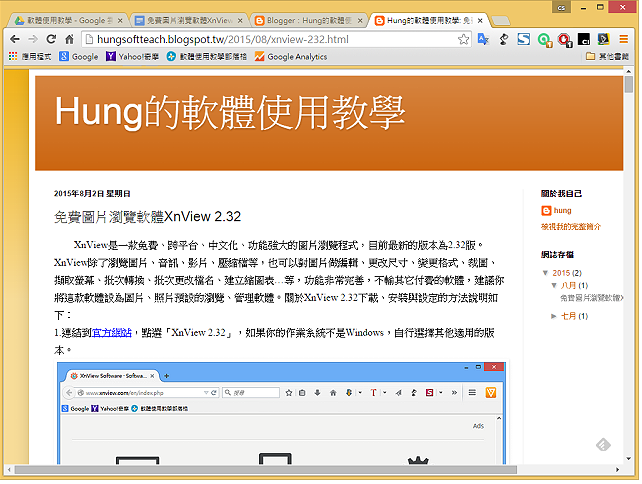The height and width of the screenshot is (484, 642).
Task: Click the date heading 2015年8月2日 星期日
Action: pos(92,194)
